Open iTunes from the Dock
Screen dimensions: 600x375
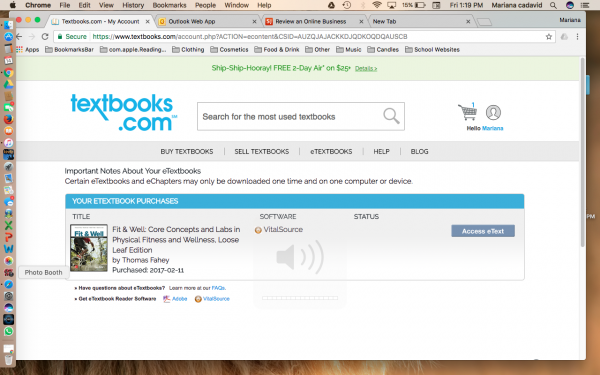click(x=8, y=143)
